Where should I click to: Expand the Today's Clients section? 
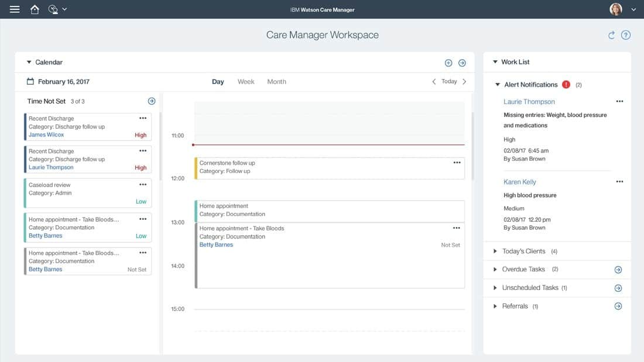(495, 251)
